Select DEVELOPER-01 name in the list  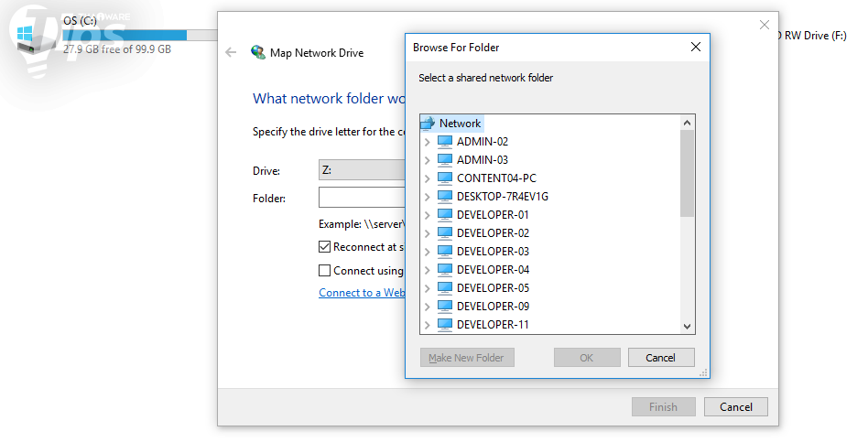[x=493, y=215]
